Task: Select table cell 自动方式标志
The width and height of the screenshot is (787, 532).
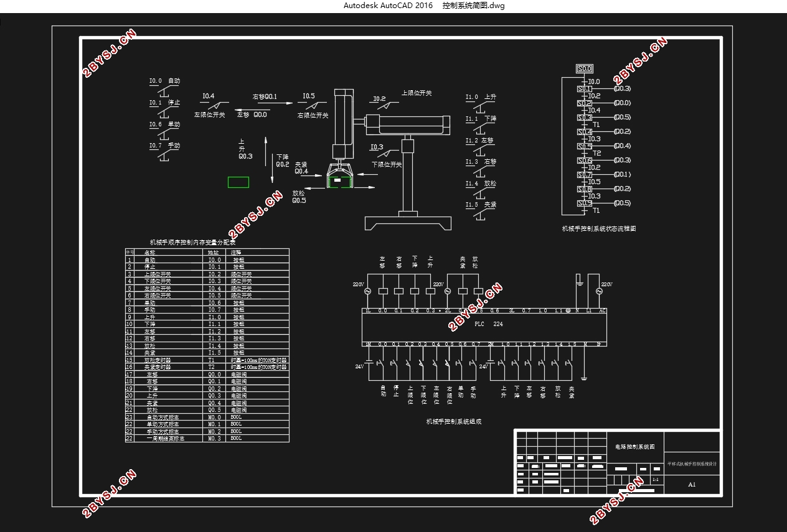Action: 163,418
